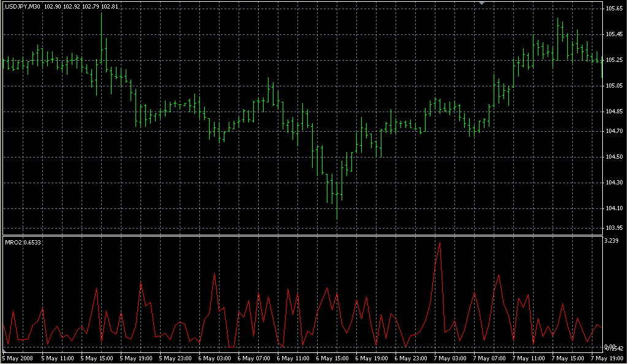628x364 pixels.
Task: Click the chart shift triangle marker at top
Action: coord(482,3)
